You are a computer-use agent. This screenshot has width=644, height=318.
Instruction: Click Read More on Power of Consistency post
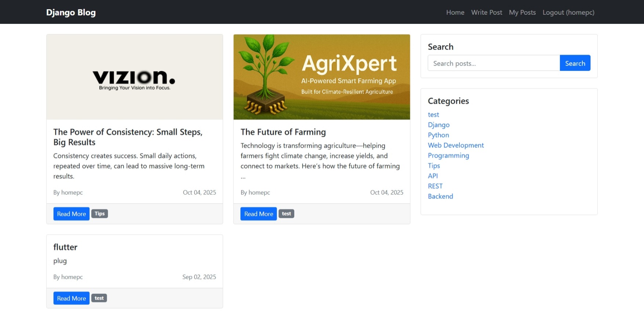pyautogui.click(x=72, y=214)
